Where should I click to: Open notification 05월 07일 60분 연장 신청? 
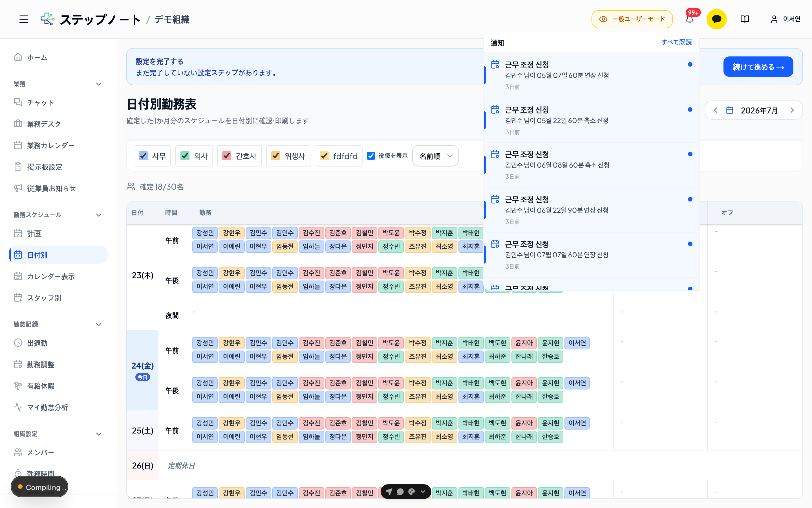pyautogui.click(x=591, y=75)
